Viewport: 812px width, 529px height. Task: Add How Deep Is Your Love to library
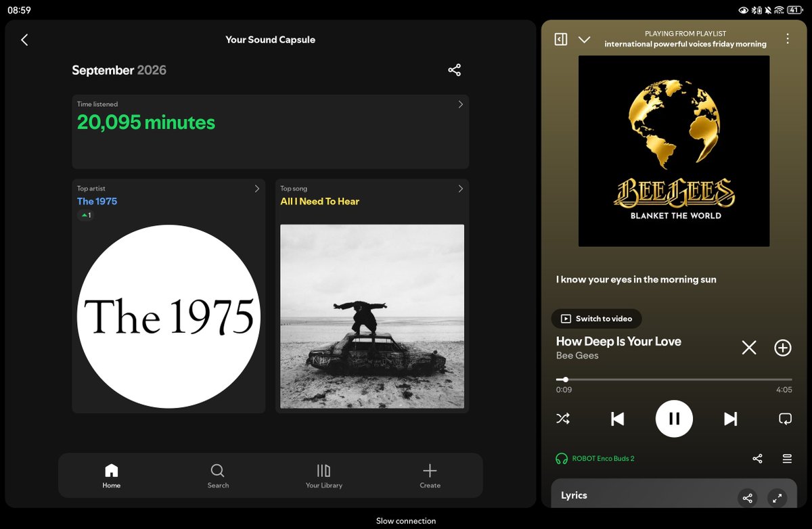coord(783,348)
